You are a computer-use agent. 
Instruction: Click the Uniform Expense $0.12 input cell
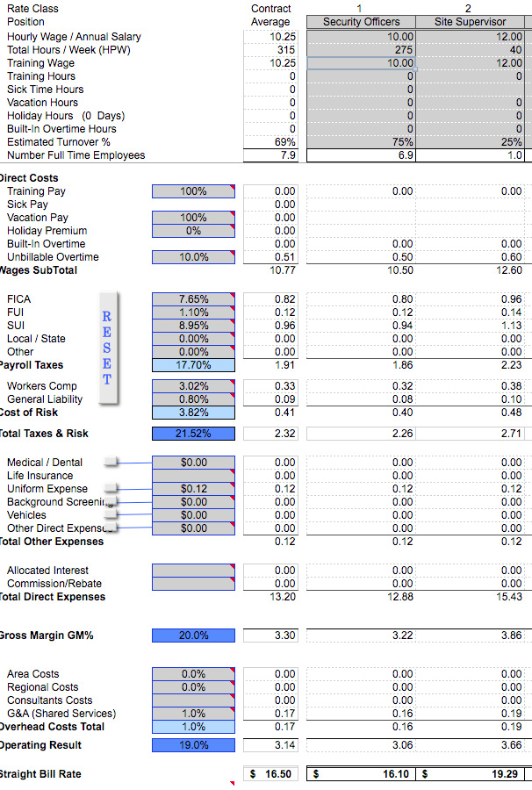click(x=193, y=489)
